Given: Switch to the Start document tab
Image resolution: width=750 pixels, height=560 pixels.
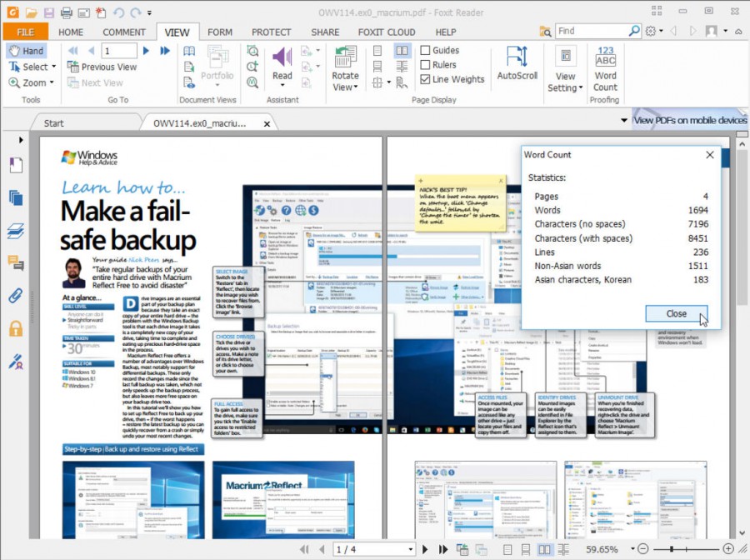Looking at the screenshot, I should click(53, 122).
